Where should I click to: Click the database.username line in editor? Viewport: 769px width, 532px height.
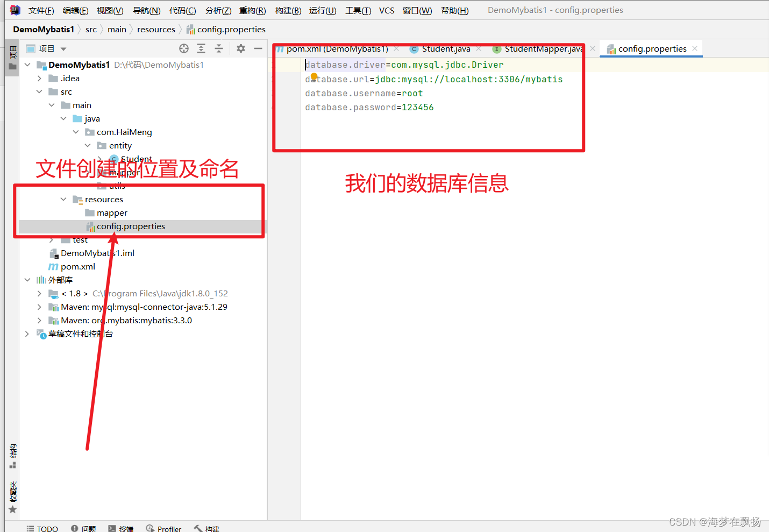pos(364,93)
